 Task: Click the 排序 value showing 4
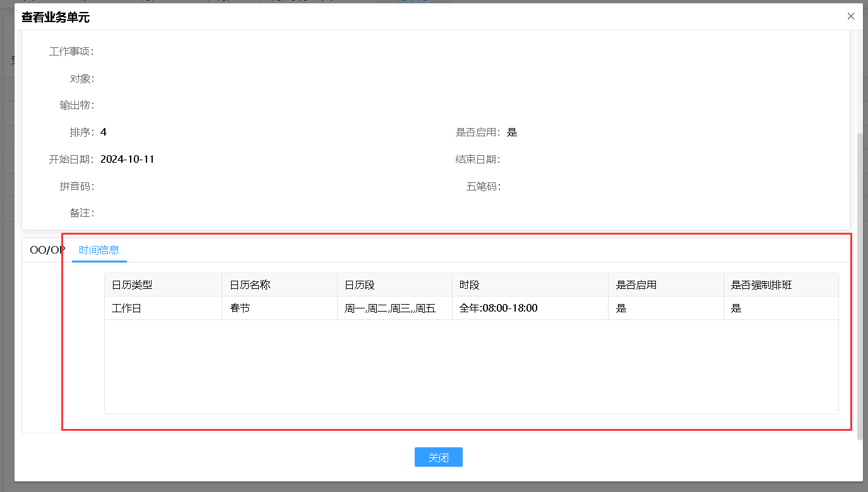[103, 132]
